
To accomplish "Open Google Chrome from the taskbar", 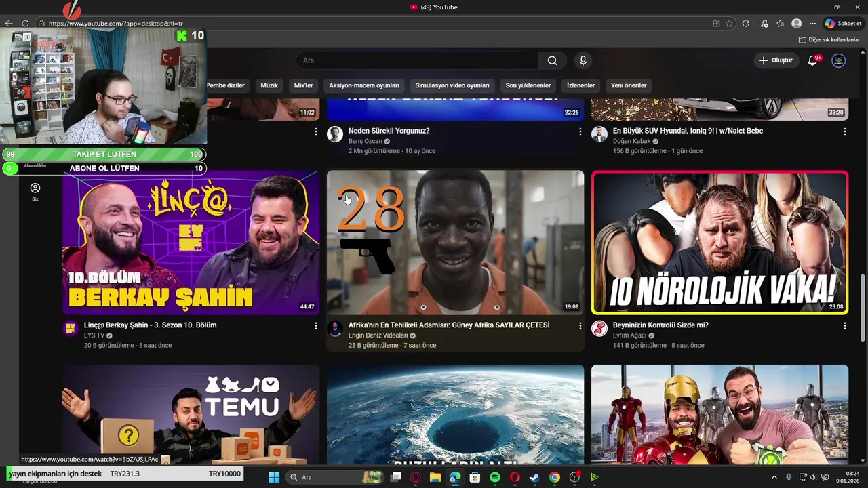I will coord(554,477).
